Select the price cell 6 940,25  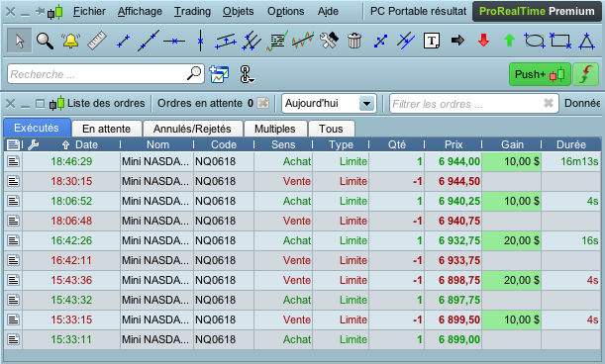[454, 201]
